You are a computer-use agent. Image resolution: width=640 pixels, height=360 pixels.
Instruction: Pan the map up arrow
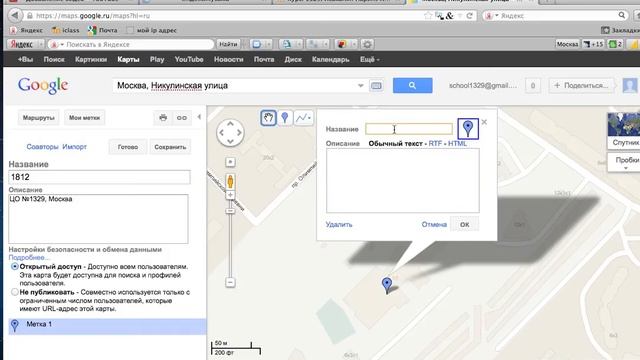point(230,124)
